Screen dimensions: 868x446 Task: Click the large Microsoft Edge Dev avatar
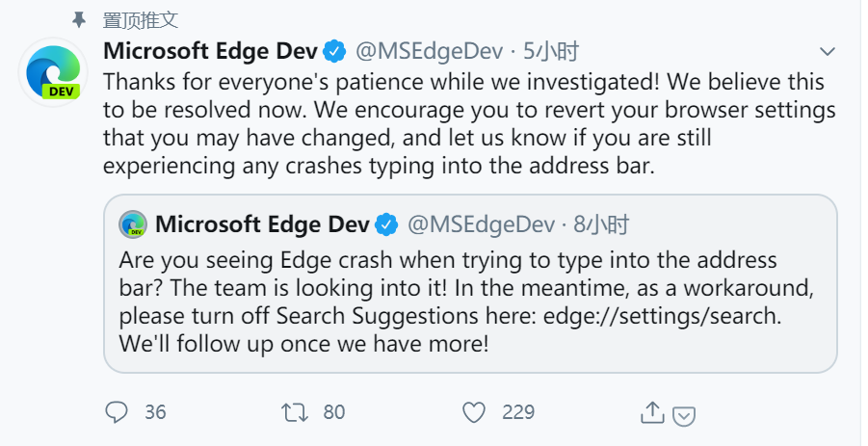click(x=53, y=72)
